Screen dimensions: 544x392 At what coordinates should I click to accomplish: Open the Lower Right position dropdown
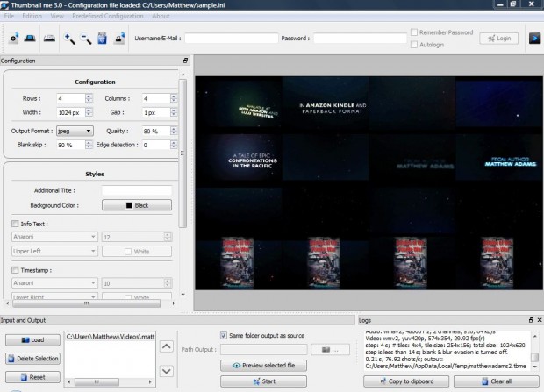click(x=54, y=296)
